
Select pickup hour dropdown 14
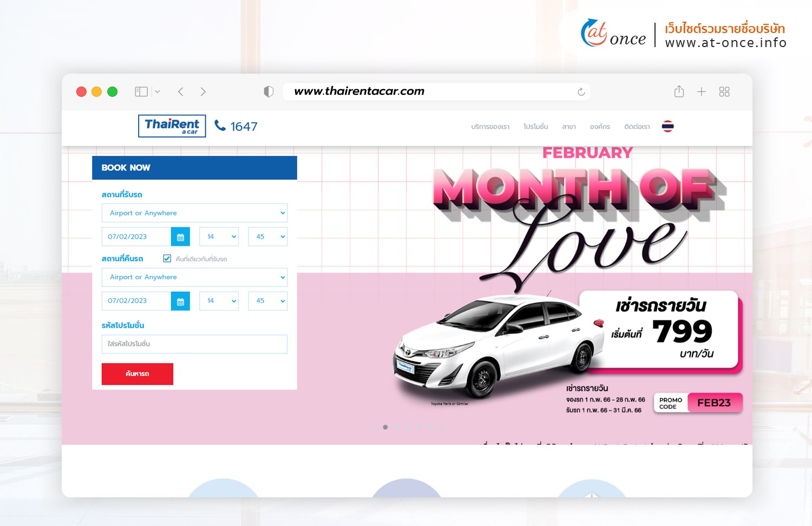[x=219, y=236]
